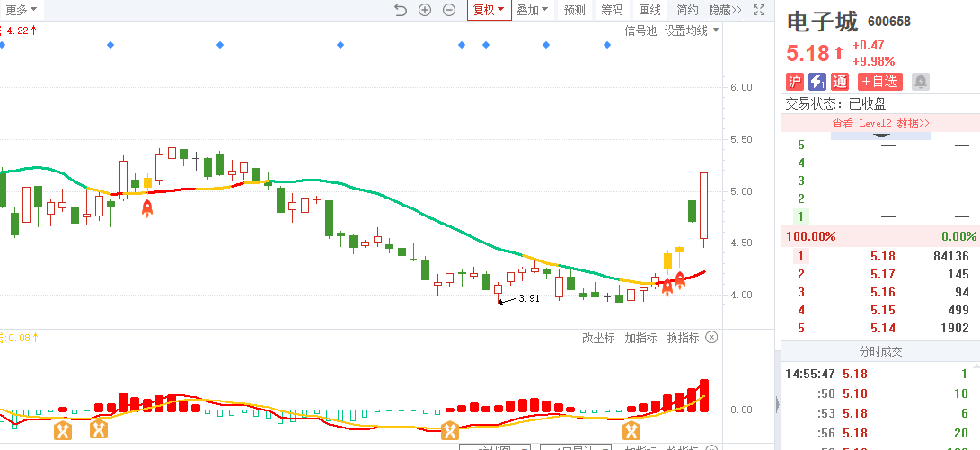Open the 更多 dropdown menu
The image size is (980, 450).
click(x=21, y=9)
